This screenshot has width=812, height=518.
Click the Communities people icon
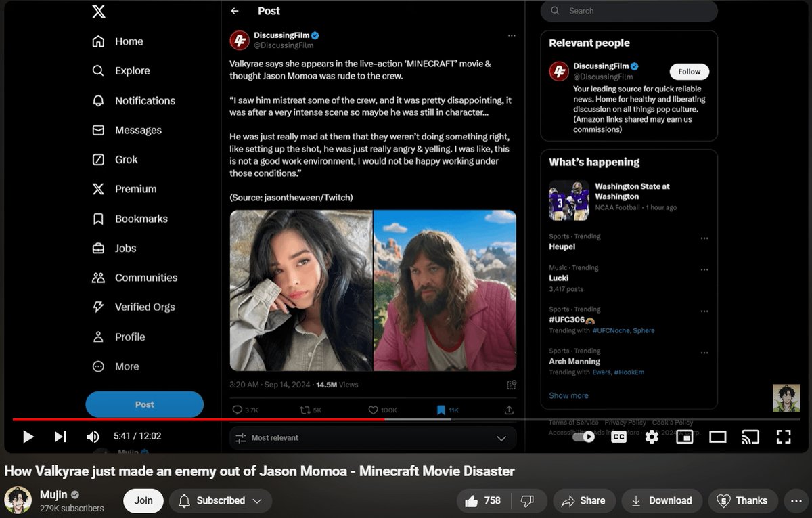(98, 278)
